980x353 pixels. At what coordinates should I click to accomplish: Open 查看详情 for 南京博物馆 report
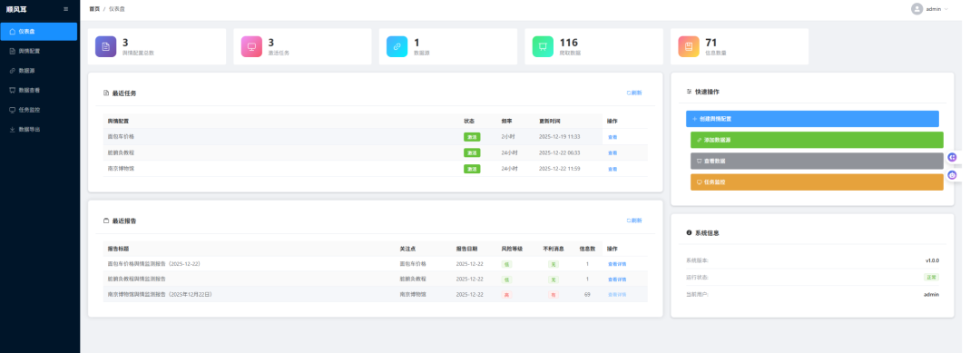pos(617,294)
